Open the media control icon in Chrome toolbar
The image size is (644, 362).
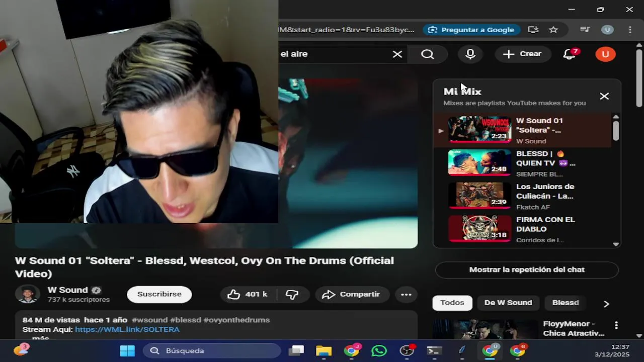[585, 30]
